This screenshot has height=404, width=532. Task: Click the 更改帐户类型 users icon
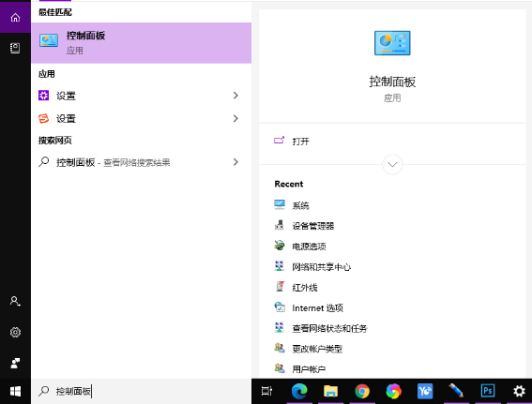(280, 348)
